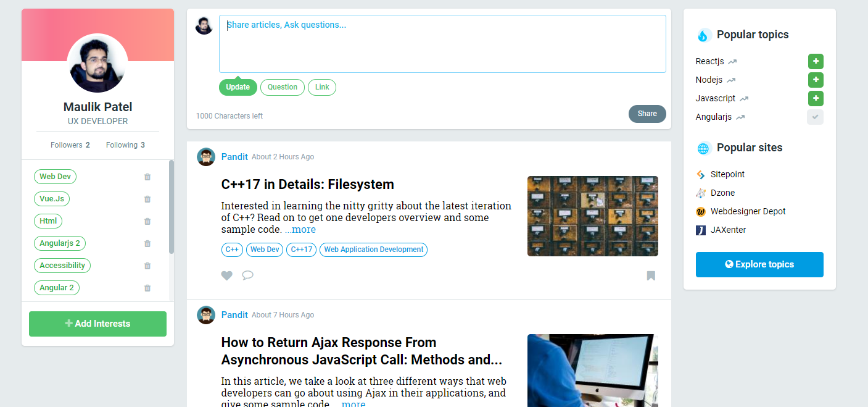The image size is (868, 407).
Task: Open Pandit author link posted 2 hours ago
Action: click(x=234, y=157)
